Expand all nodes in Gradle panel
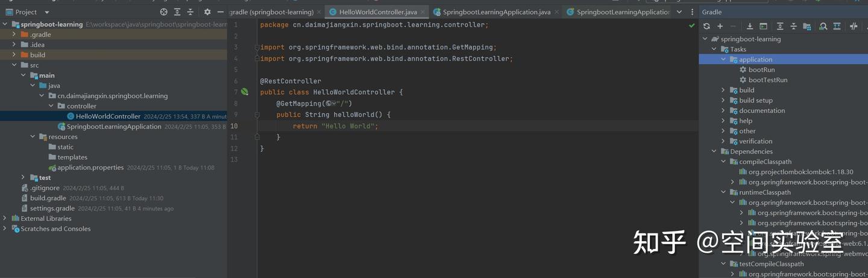The height and width of the screenshot is (278, 868). [x=780, y=27]
